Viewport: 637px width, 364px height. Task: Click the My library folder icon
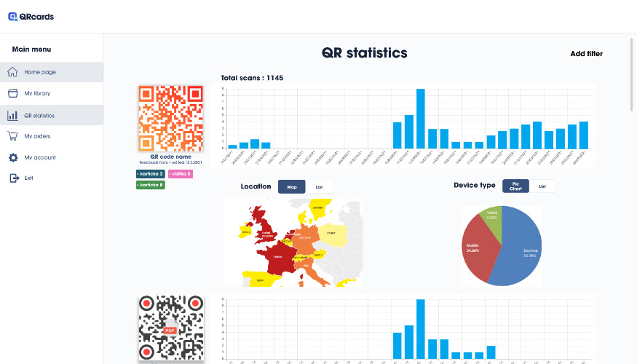tap(12, 93)
